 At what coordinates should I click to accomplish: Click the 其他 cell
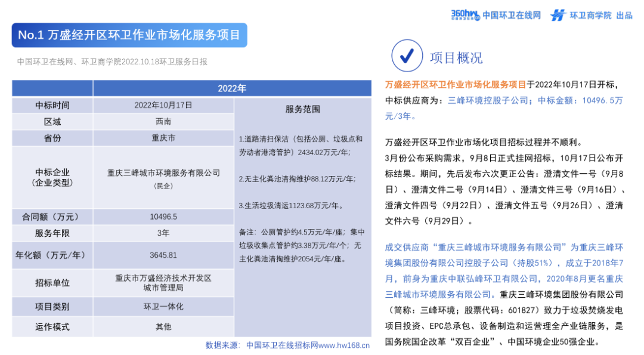pyautogui.click(x=163, y=326)
